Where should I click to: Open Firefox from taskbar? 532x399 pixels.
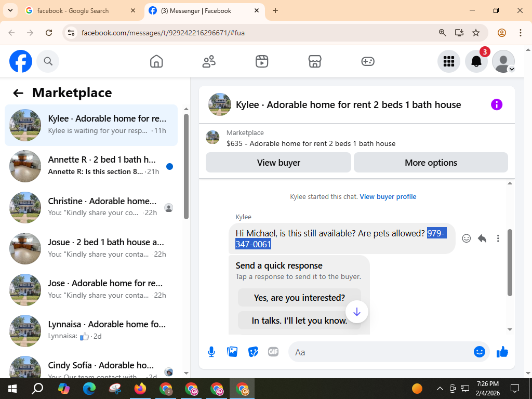[140, 389]
